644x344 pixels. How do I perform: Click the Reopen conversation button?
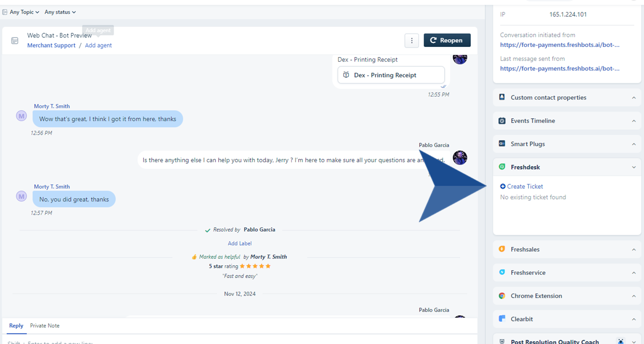click(x=447, y=40)
